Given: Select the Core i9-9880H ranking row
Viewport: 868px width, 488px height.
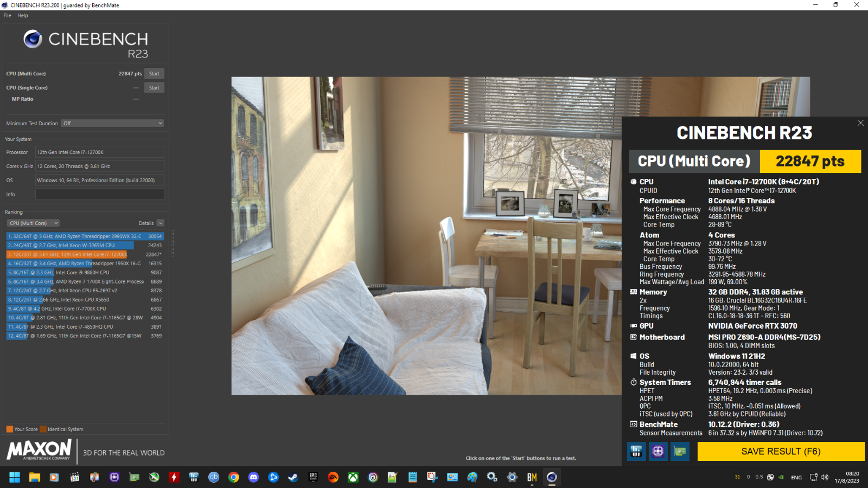Looking at the screenshot, I should 85,273.
